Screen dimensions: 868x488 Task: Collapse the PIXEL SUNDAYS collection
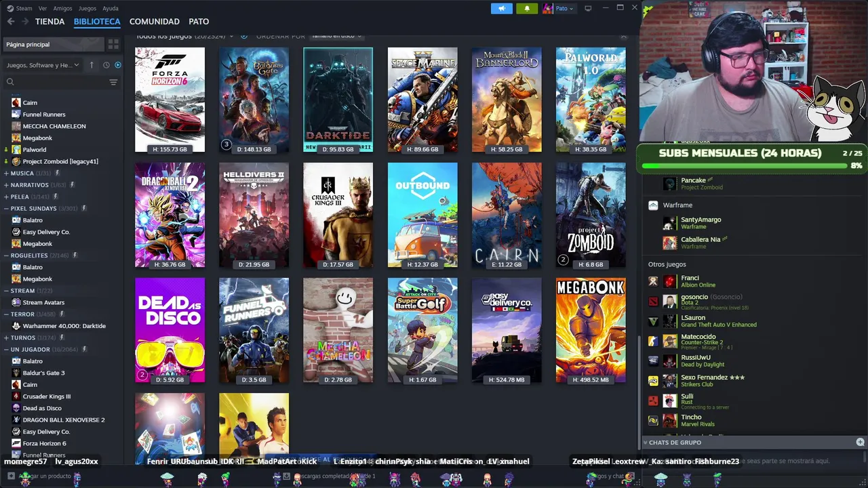(6, 209)
